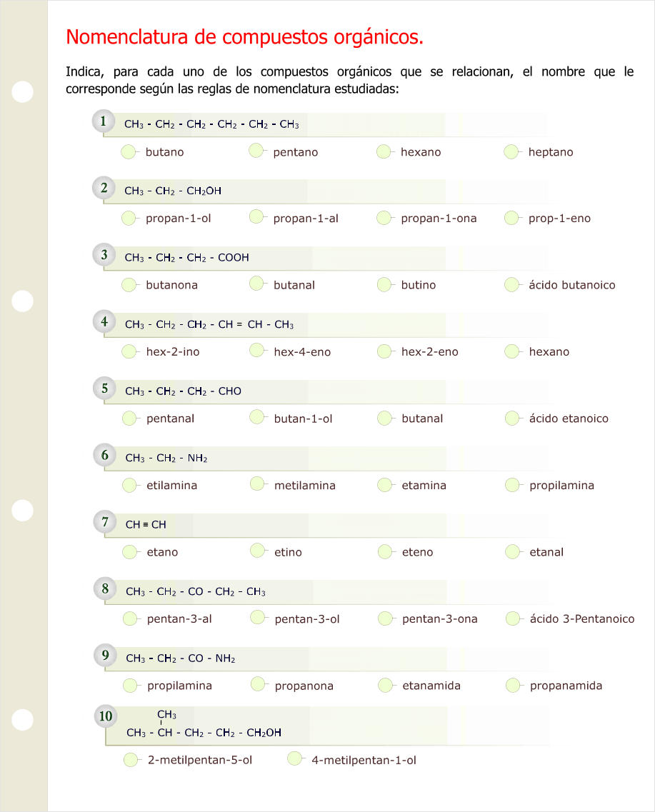The width and height of the screenshot is (655, 812).
Task: Click the question 1 number badge
Action: (104, 121)
